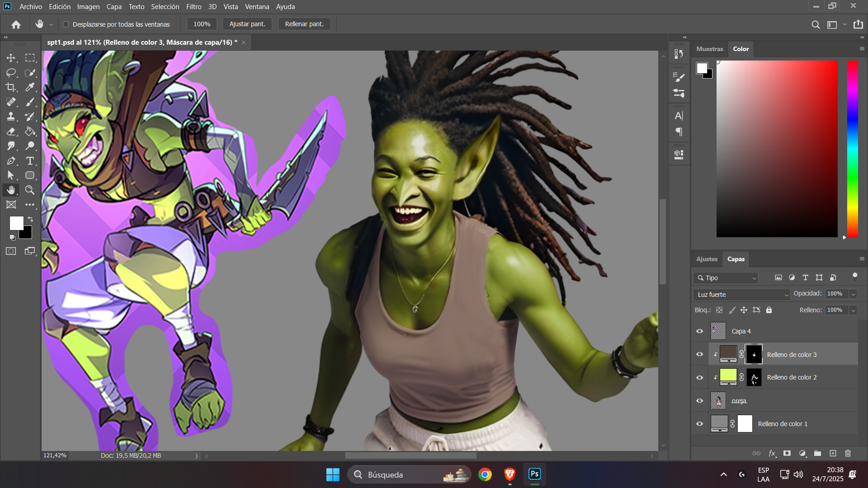The width and height of the screenshot is (868, 488).
Task: Switch to the Muestras tab
Action: (x=709, y=49)
